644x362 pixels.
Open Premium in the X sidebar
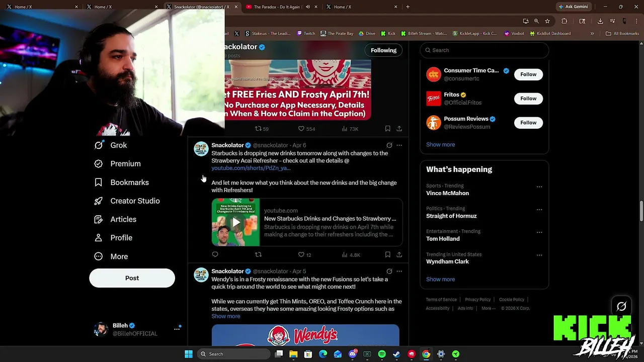117,164
